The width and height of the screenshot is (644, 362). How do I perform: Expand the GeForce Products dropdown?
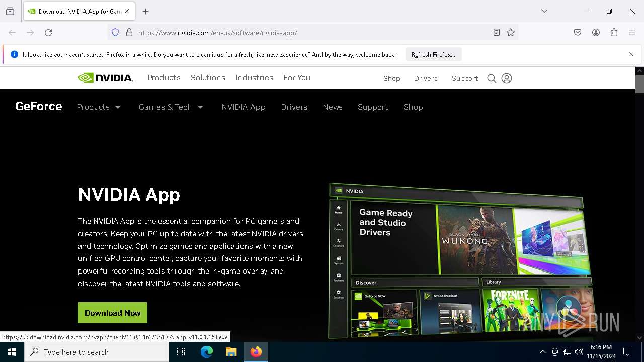tap(99, 107)
